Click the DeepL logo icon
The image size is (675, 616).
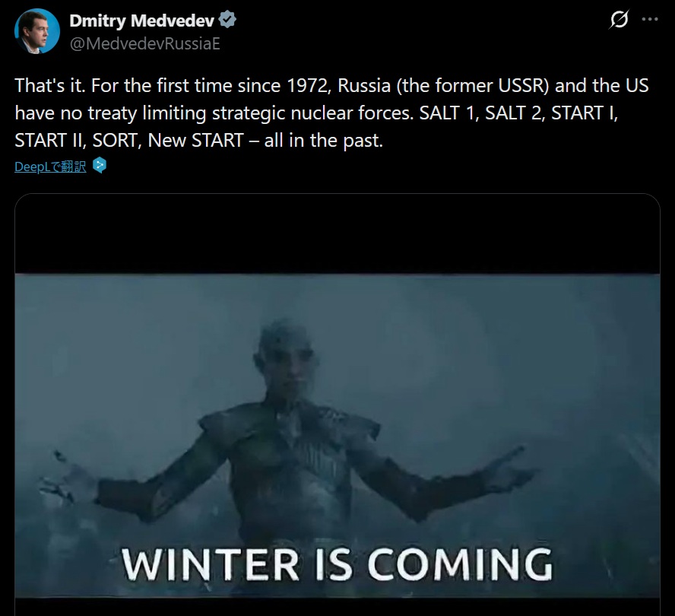click(100, 166)
